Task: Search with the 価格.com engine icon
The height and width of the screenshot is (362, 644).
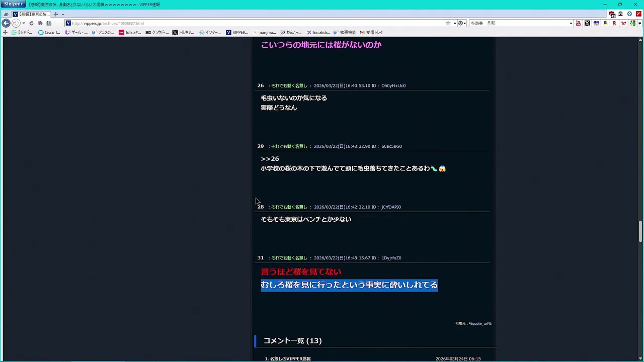Action: coord(596,23)
